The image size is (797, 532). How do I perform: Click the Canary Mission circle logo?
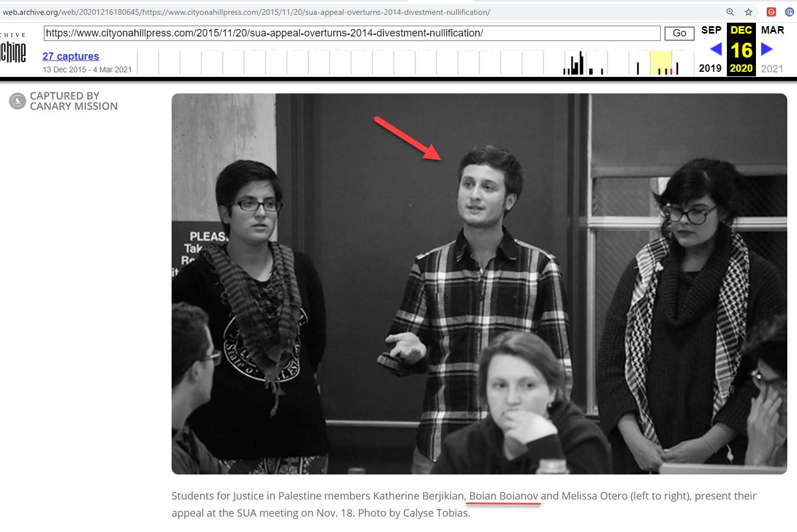(18, 101)
